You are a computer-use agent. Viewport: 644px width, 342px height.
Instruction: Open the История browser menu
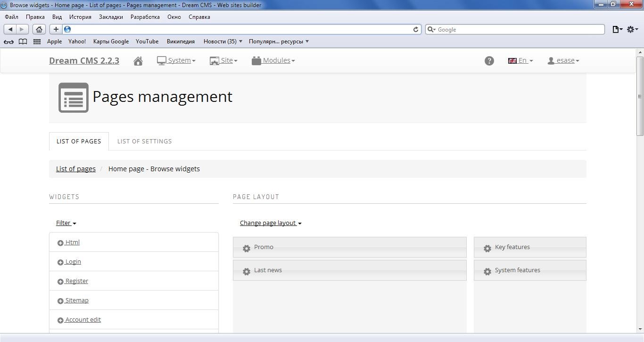80,17
